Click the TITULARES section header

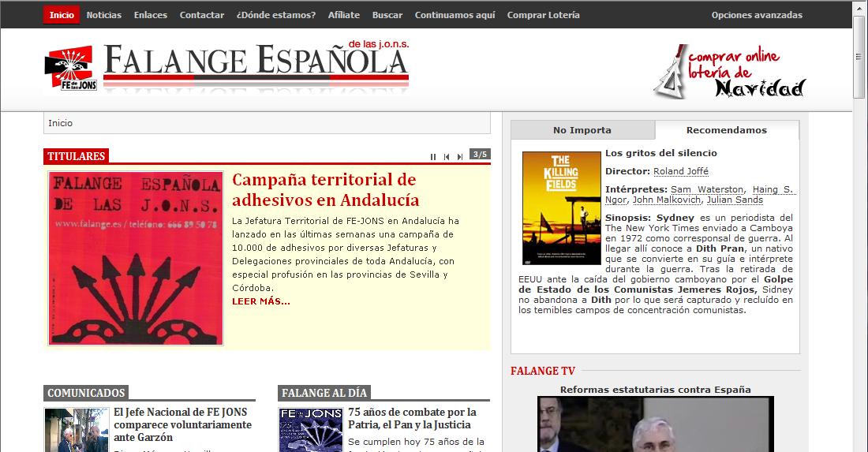[76, 156]
